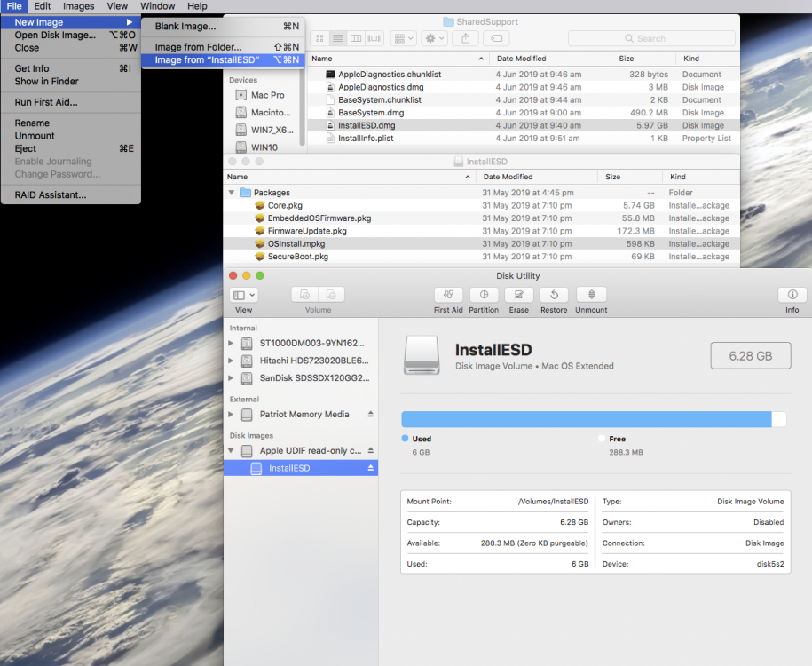Open the File menu
This screenshot has width=812, height=666.
tap(14, 6)
